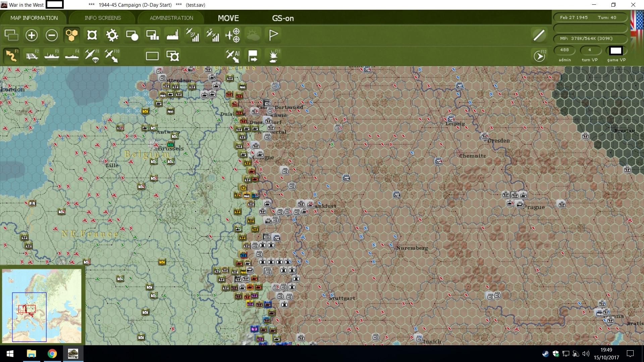Toggle the rectangle with circle icon
This screenshot has height=362, width=644.
[x=132, y=35]
